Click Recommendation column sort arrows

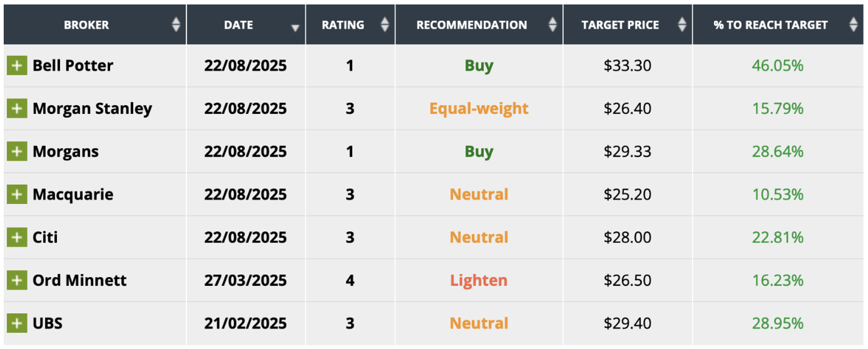click(553, 25)
